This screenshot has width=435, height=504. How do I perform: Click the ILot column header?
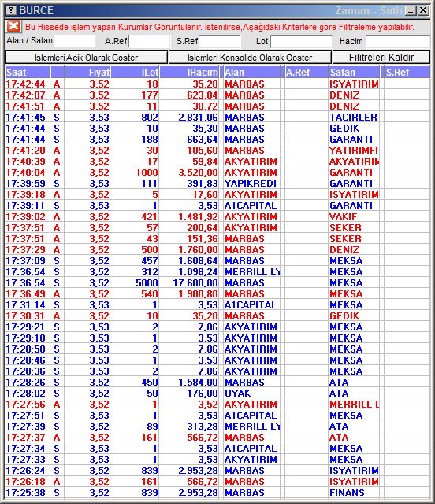(x=135, y=73)
